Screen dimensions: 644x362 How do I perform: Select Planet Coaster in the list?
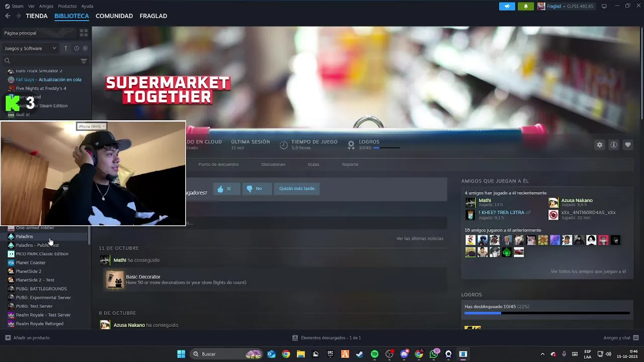coord(31,262)
